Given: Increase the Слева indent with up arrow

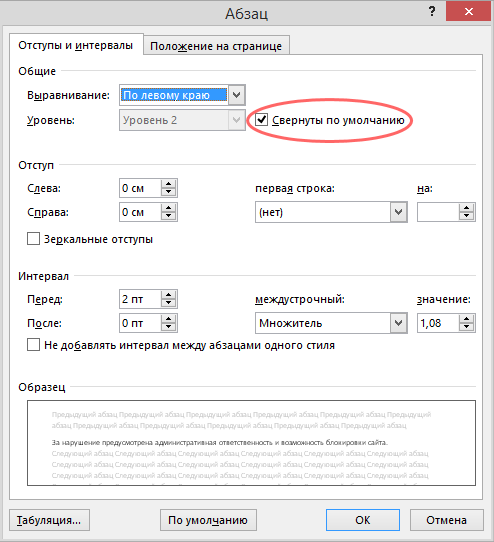Looking at the screenshot, I should pyautogui.click(x=169, y=184).
